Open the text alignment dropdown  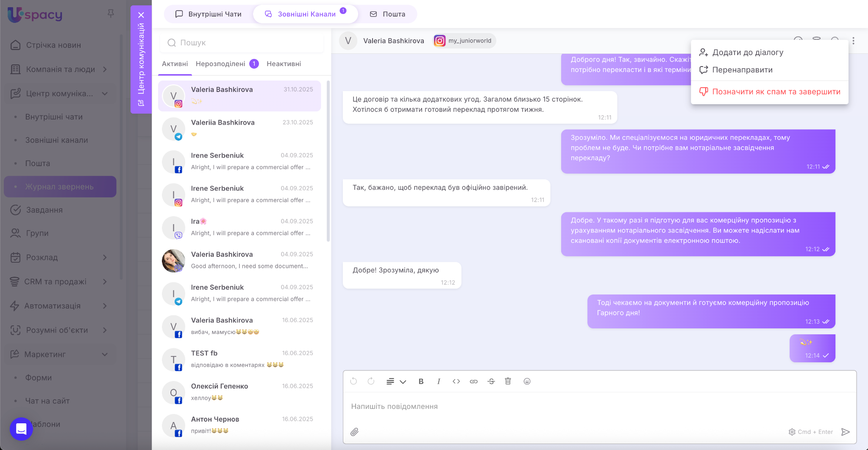click(396, 381)
